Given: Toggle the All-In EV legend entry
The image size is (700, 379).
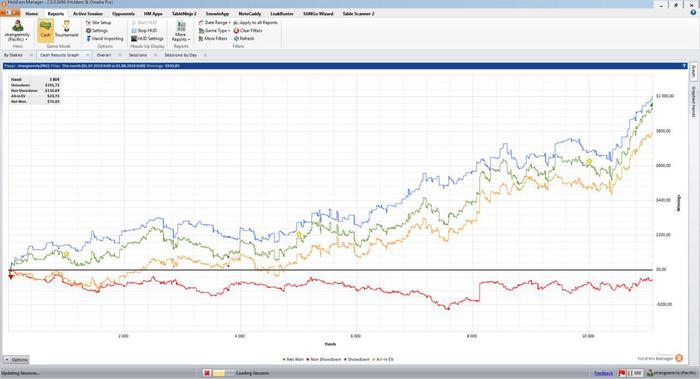Looking at the screenshot, I should point(383,359).
